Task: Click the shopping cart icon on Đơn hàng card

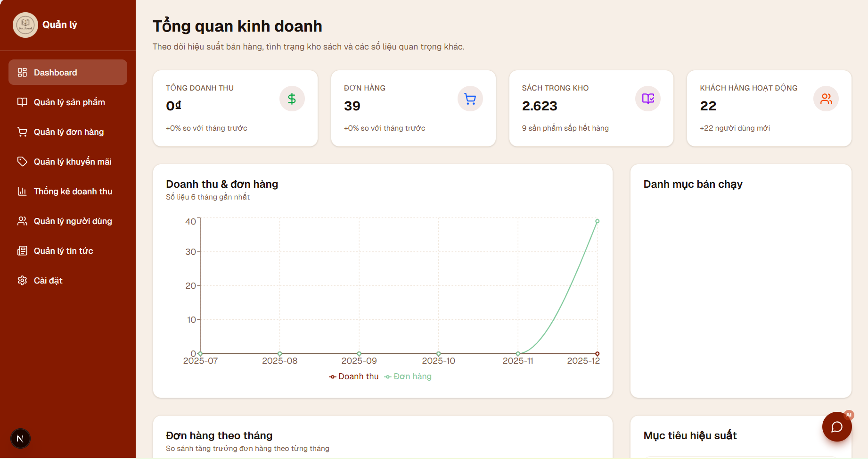Action: tap(470, 99)
